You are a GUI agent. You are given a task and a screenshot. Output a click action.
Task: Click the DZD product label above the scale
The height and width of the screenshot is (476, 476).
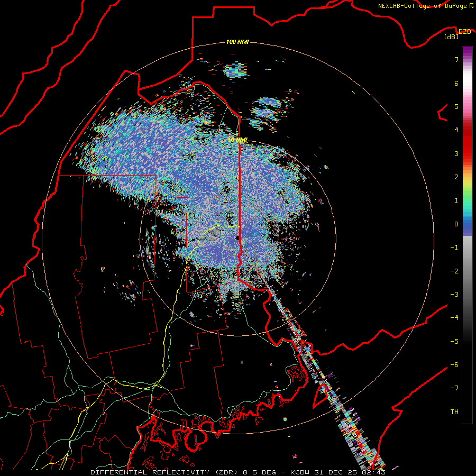coord(464,31)
